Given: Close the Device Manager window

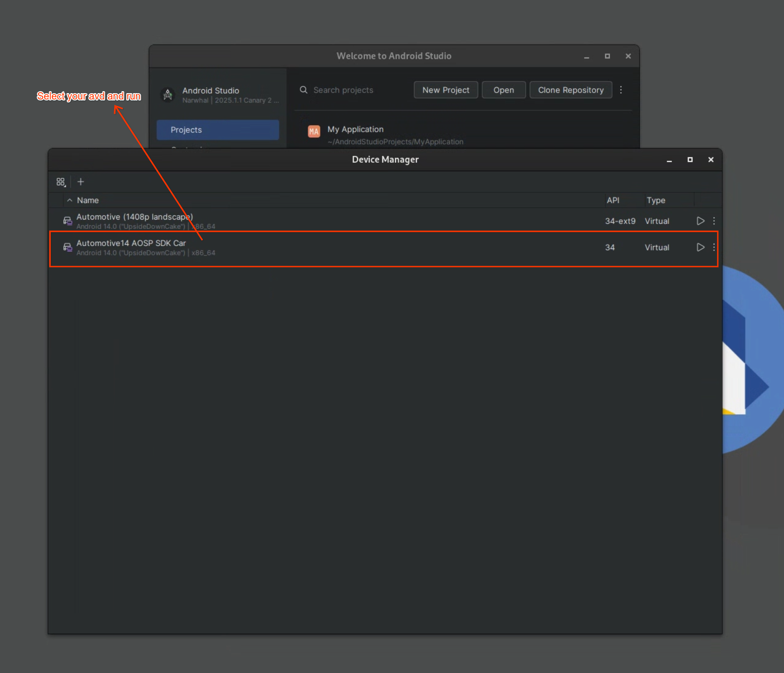Looking at the screenshot, I should tap(710, 160).
